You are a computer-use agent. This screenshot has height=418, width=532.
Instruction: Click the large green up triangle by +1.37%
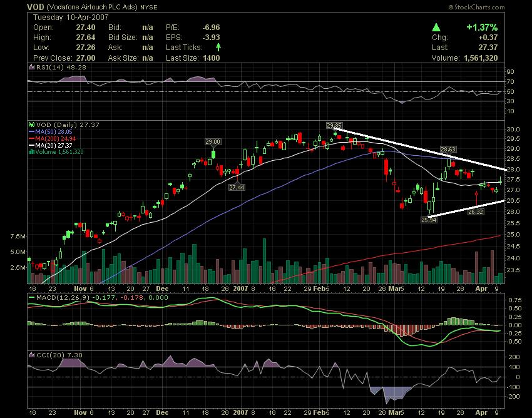[436, 28]
